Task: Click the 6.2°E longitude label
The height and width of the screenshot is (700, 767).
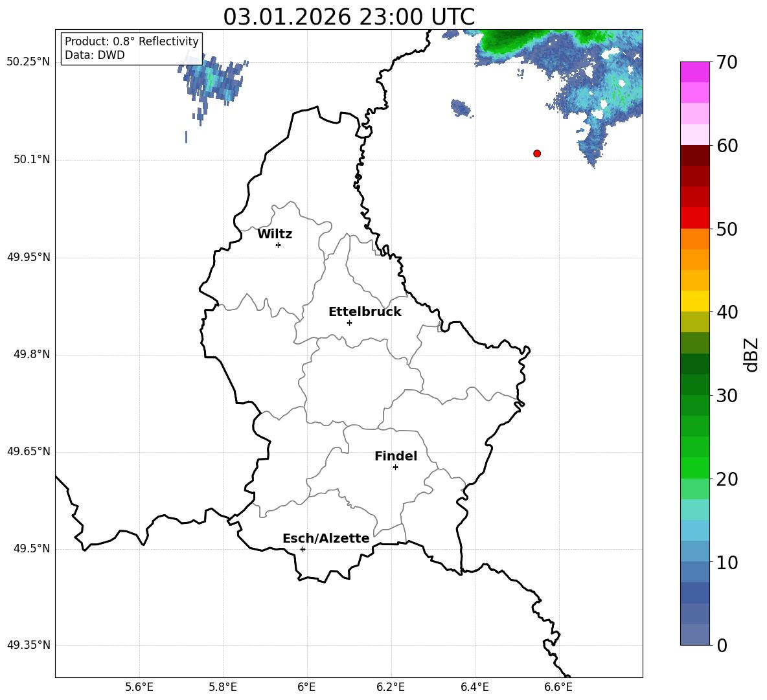Action: 391,687
